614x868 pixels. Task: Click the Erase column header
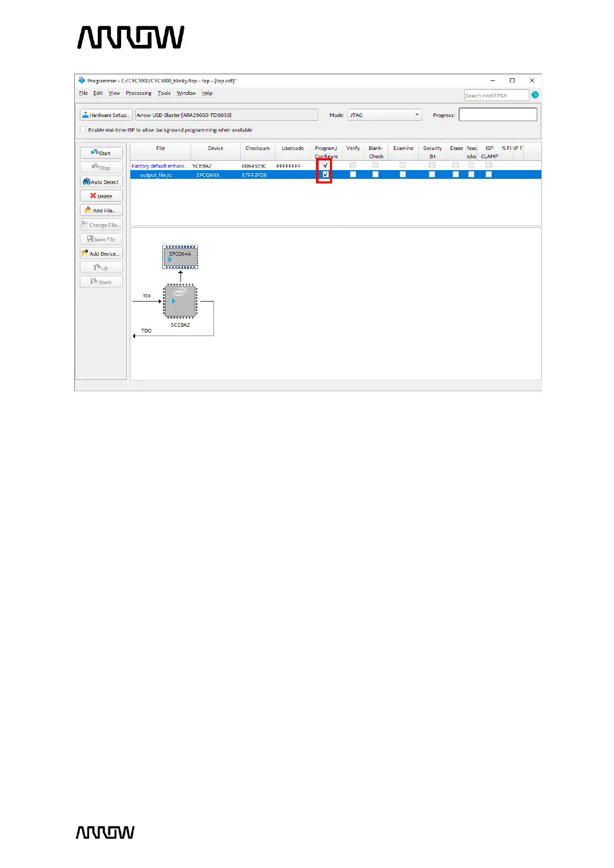[456, 152]
